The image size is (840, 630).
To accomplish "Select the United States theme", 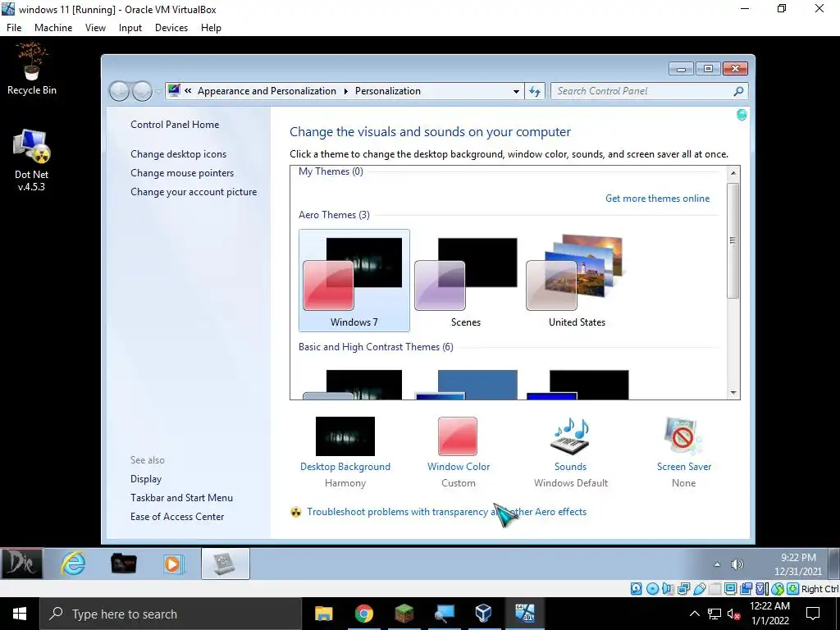I will (577, 281).
